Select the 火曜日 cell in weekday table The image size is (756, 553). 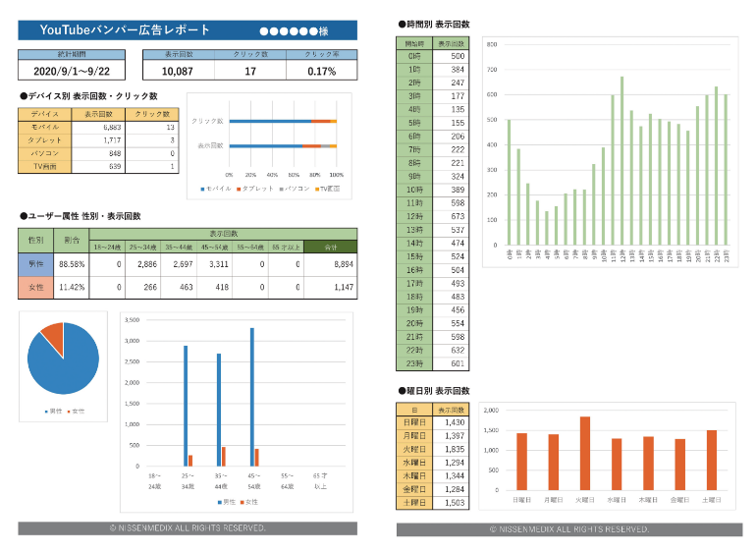click(x=414, y=449)
